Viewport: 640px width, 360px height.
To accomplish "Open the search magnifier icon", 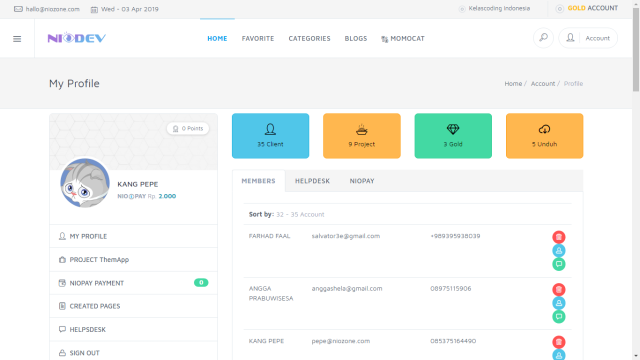I will point(543,38).
